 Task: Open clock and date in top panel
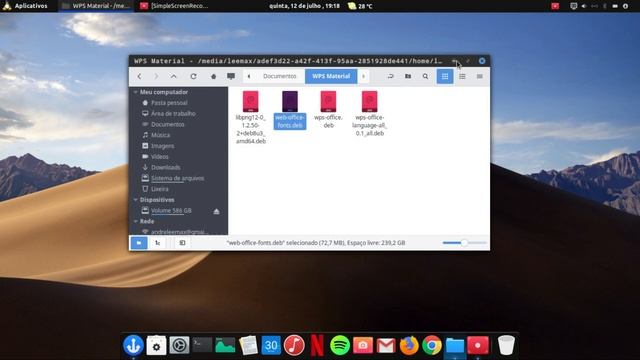coord(304,6)
